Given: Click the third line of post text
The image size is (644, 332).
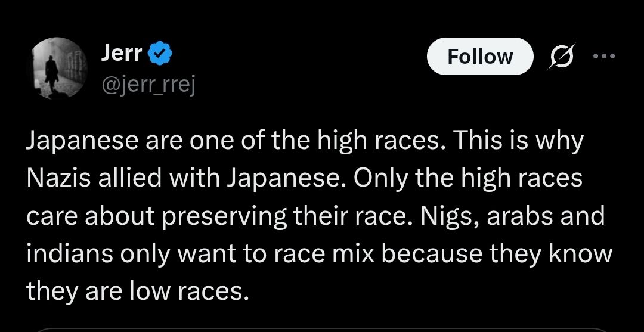Looking at the screenshot, I should (x=315, y=217).
